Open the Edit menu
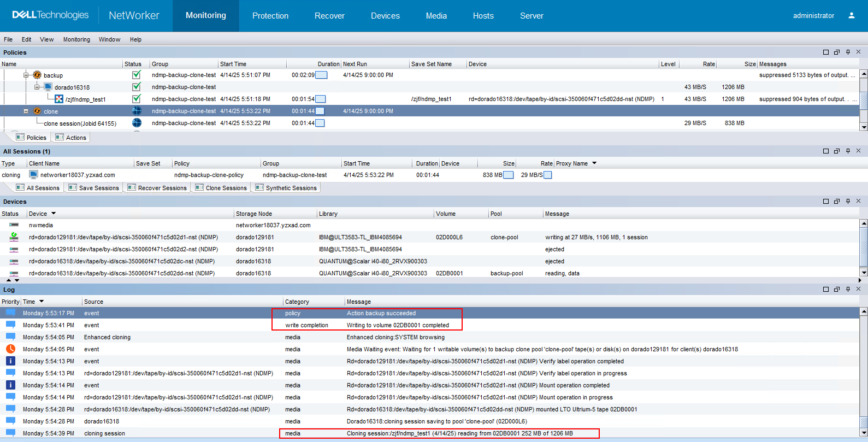The image size is (868, 442). 26,39
